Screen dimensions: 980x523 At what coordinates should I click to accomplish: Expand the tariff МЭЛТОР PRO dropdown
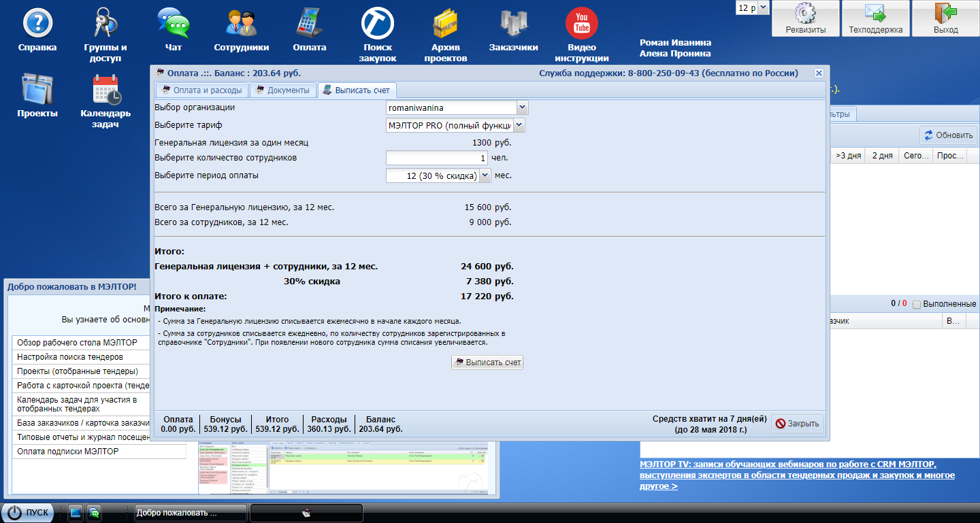click(519, 125)
